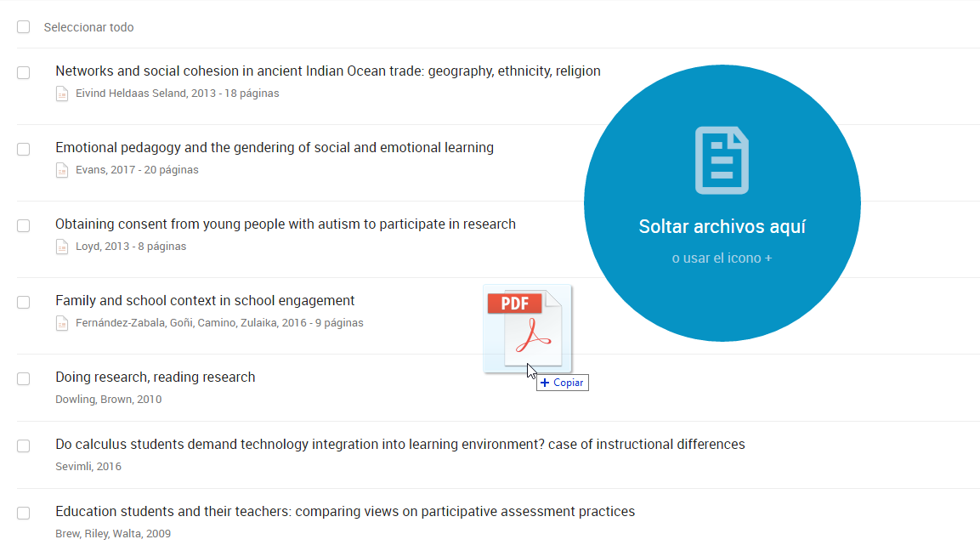
Task: Tick checkbox for calculus students paper
Action: tap(24, 446)
